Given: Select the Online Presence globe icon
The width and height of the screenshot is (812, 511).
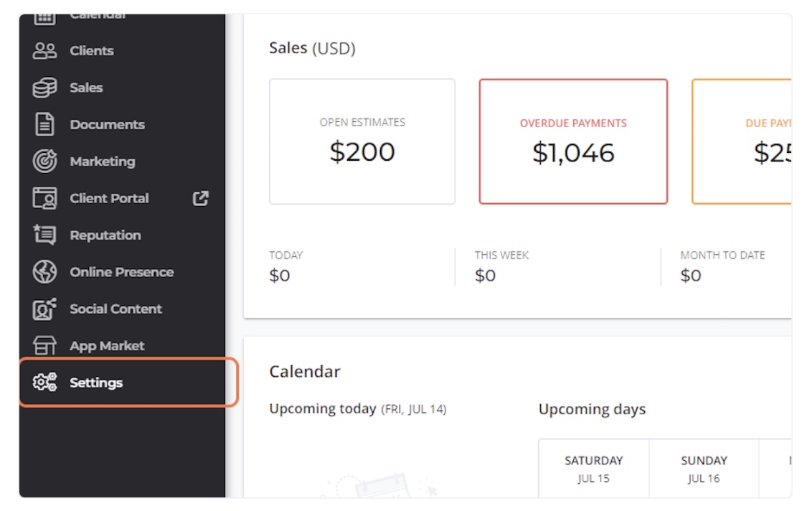Looking at the screenshot, I should [45, 272].
